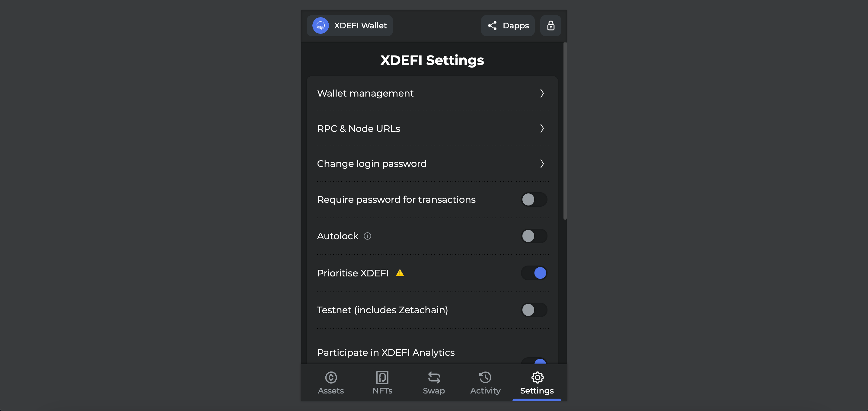
Task: Click the settings panel vertical scrollbar
Action: pyautogui.click(x=565, y=131)
